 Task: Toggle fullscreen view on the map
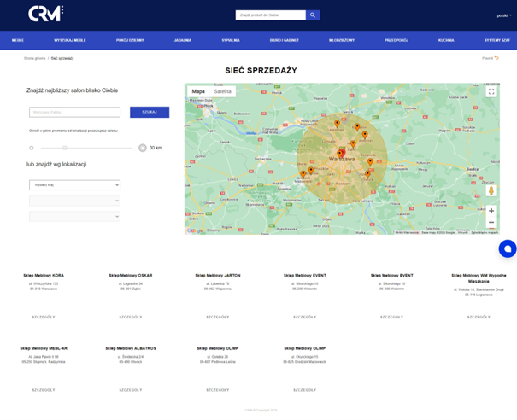pos(491,91)
